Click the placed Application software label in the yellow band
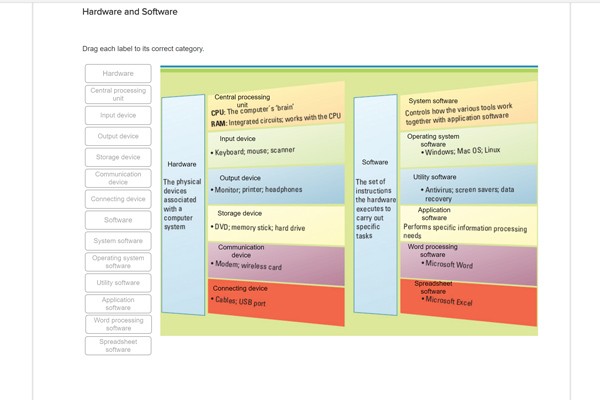600x400 pixels. (434, 214)
